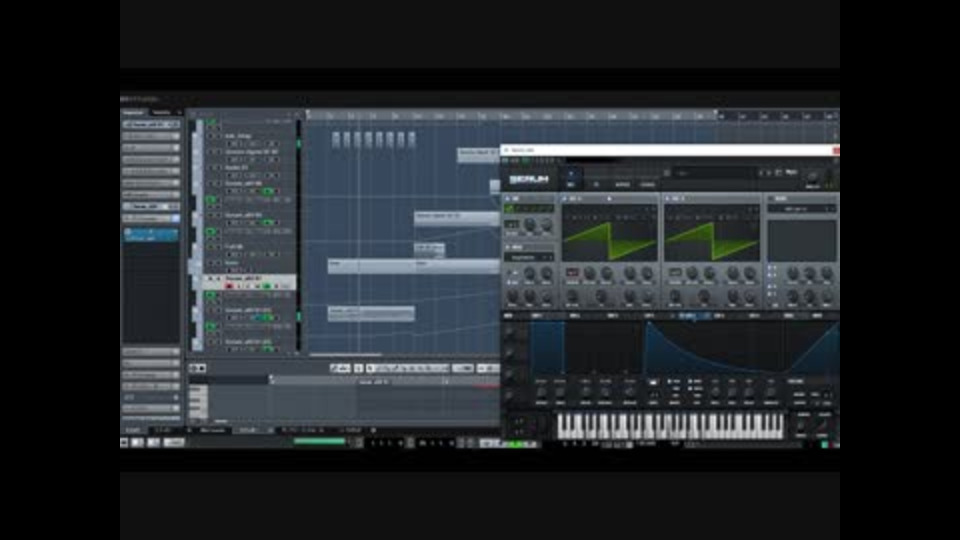Select the Groove Agent clip in arrangement

478,155
